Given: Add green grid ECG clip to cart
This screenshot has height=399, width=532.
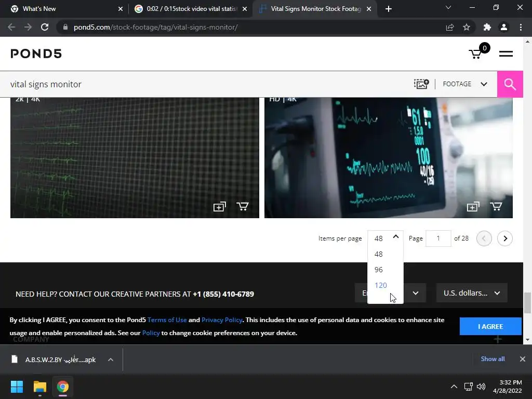Looking at the screenshot, I should 243,206.
